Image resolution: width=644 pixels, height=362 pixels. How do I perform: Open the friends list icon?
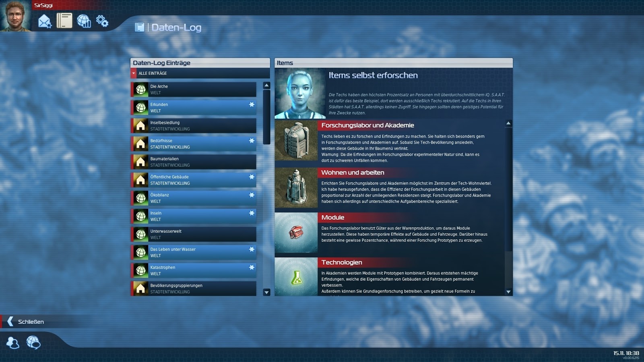pyautogui.click(x=13, y=343)
